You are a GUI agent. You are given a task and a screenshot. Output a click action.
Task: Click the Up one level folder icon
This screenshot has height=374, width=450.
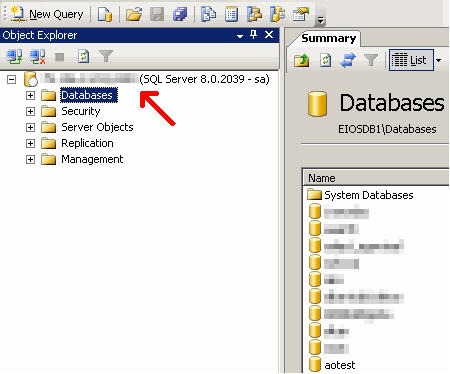301,61
